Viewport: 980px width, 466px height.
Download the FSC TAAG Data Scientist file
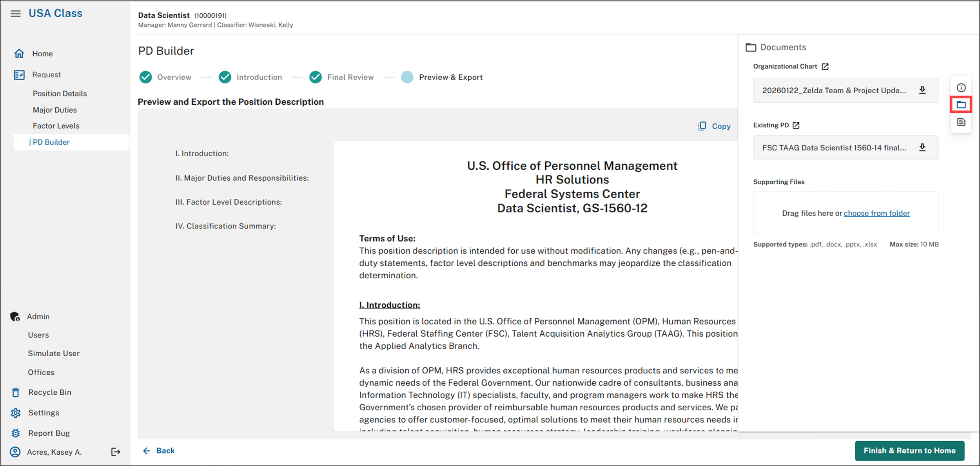point(922,147)
